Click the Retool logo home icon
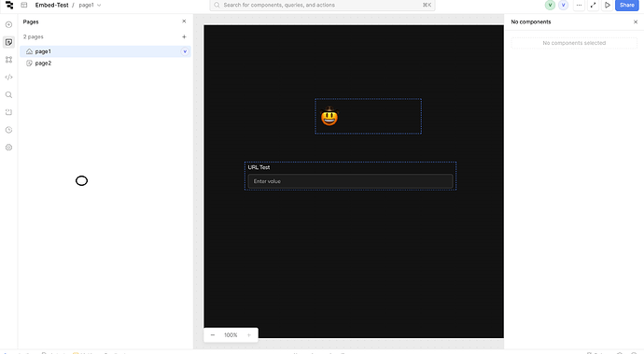The image size is (644, 354). coord(9,5)
